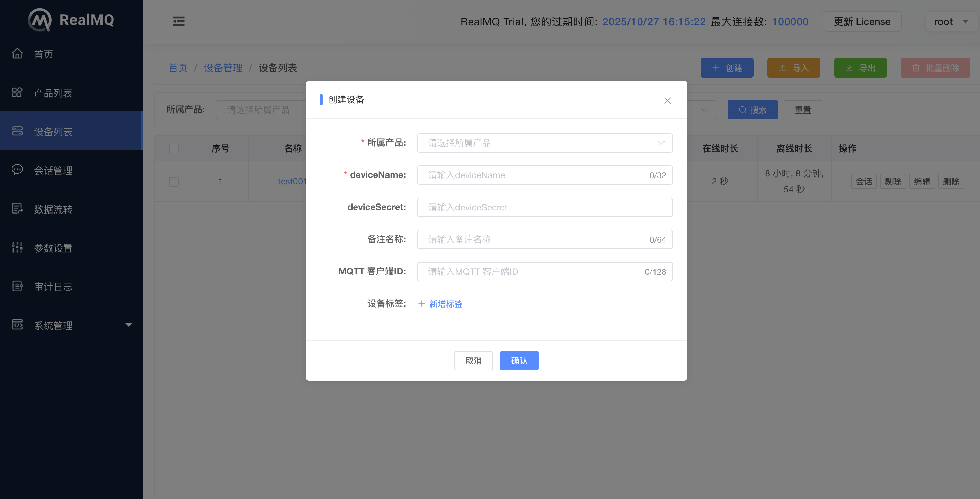Click the home icon in sidebar
This screenshot has height=499, width=980.
(x=17, y=54)
